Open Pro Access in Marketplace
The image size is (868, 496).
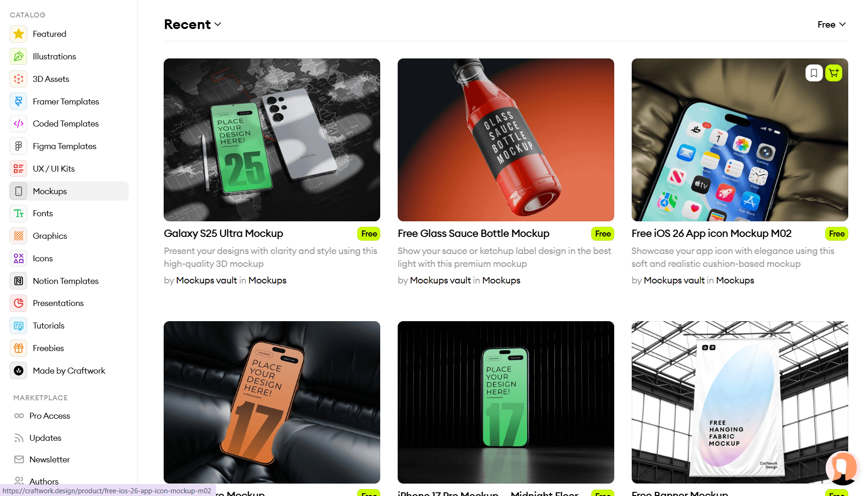click(50, 416)
